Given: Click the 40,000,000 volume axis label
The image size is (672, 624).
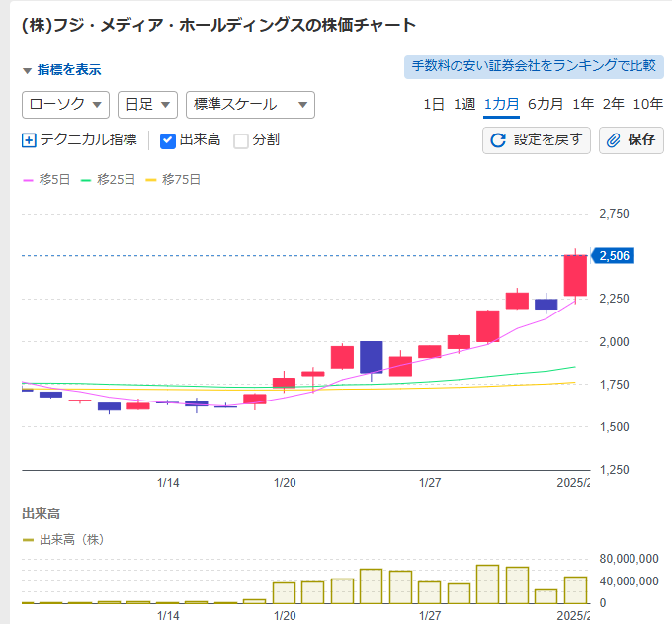Looking at the screenshot, I should [x=629, y=581].
